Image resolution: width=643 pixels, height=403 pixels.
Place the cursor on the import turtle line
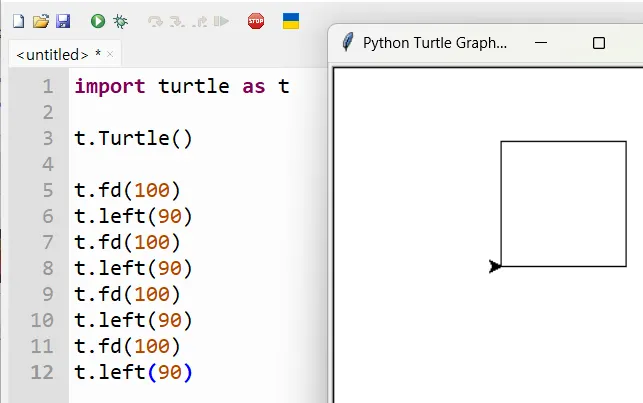coord(180,86)
